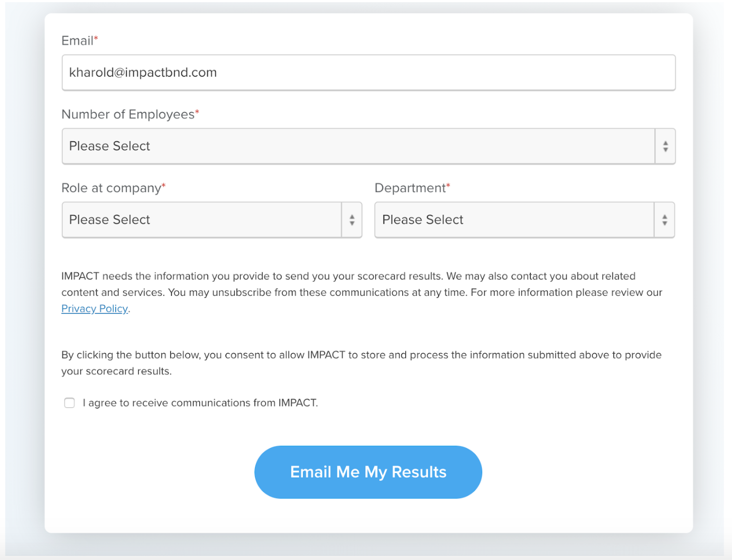Click the kharold@impactbnd.com email text

click(x=143, y=73)
